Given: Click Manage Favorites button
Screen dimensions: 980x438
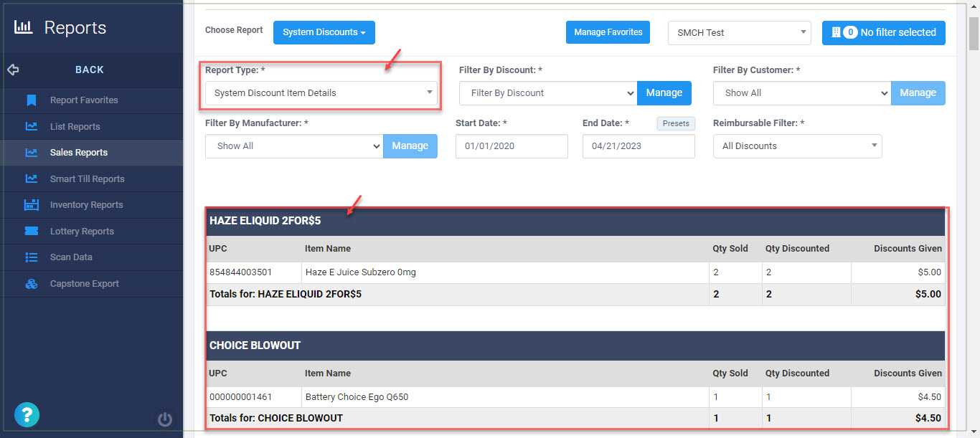Looking at the screenshot, I should 608,32.
